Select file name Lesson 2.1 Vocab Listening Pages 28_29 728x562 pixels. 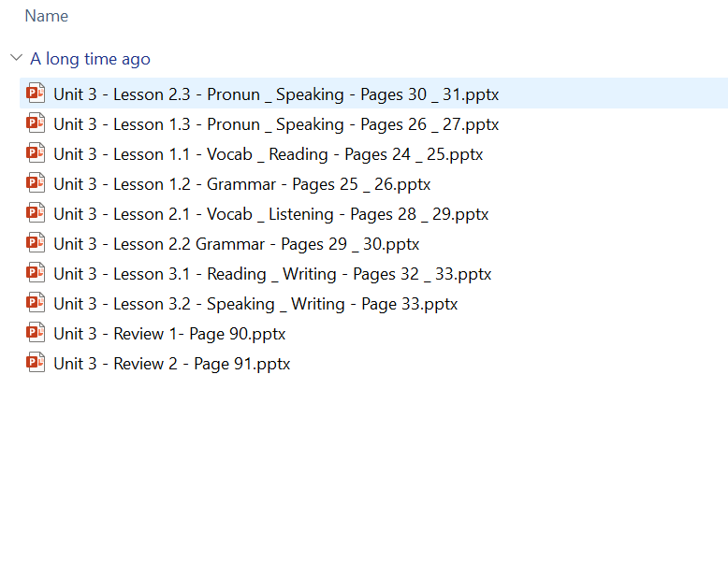(270, 214)
